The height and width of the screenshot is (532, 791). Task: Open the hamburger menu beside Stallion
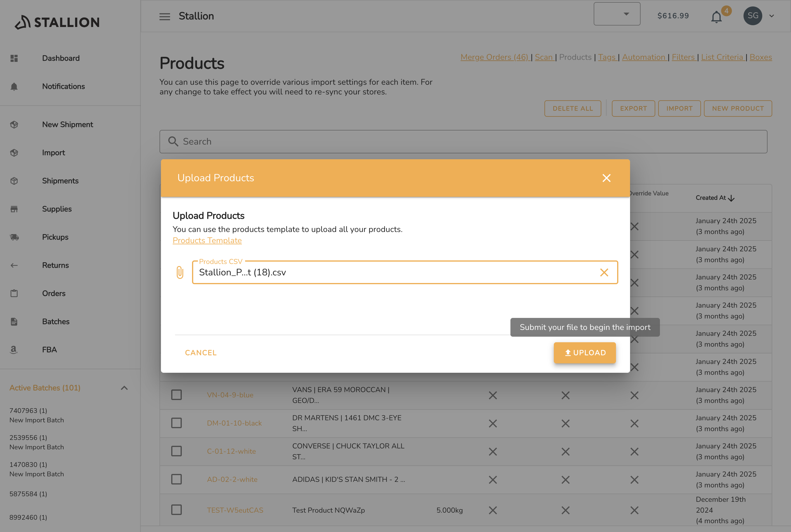tap(165, 16)
